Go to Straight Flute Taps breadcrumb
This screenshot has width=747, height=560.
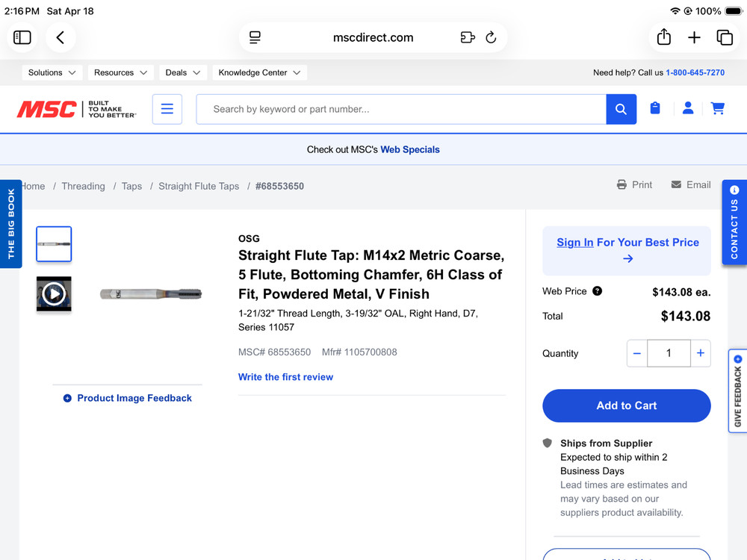pos(199,186)
